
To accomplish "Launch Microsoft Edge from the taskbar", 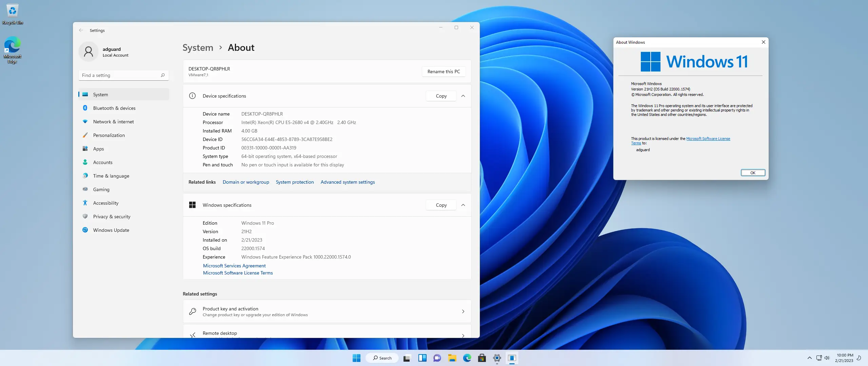I will point(467,358).
